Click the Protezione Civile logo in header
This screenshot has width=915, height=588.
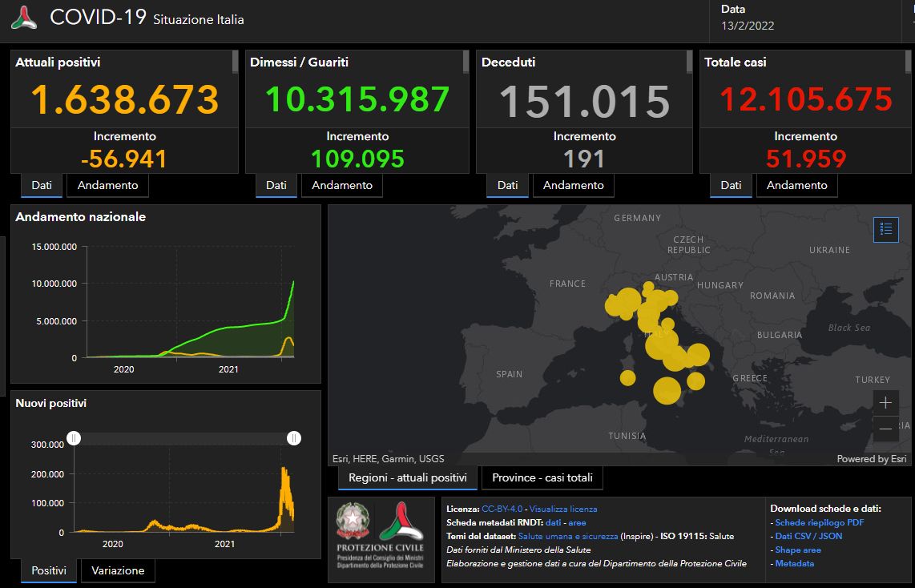24,18
